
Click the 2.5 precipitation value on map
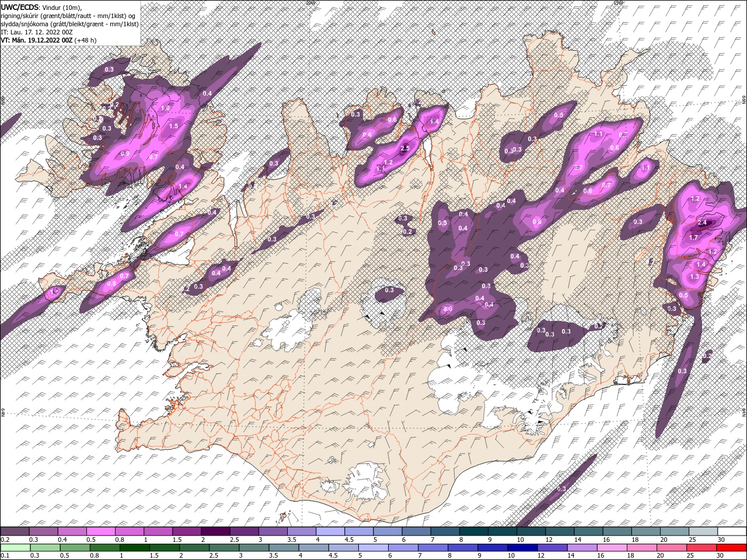[x=406, y=149]
